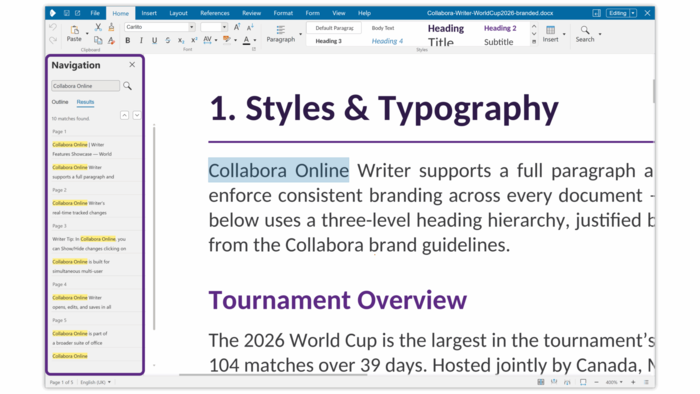Screen dimensions: 700x394
Task: Redo the last undone action
Action: tap(53, 40)
